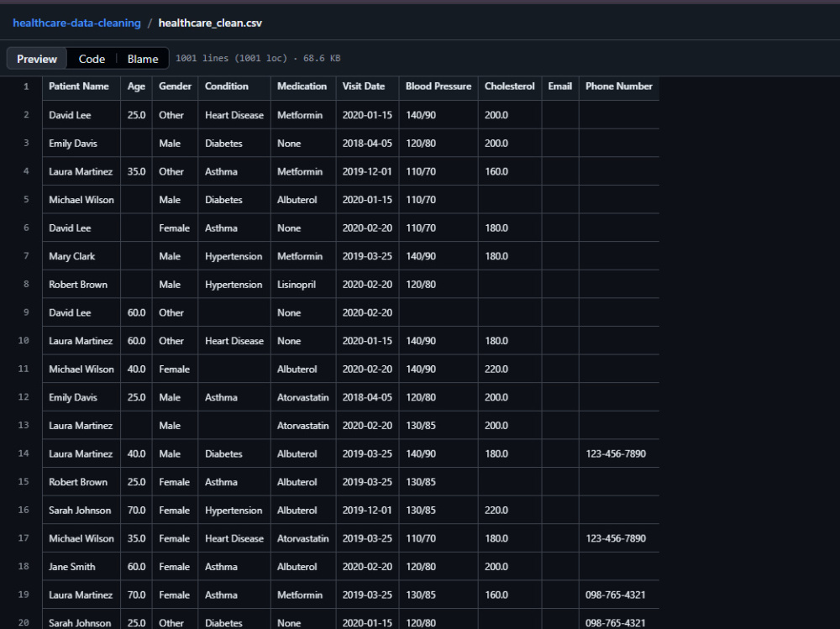Click the Age column header
Image resolution: width=840 pixels, height=629 pixels.
coord(136,86)
